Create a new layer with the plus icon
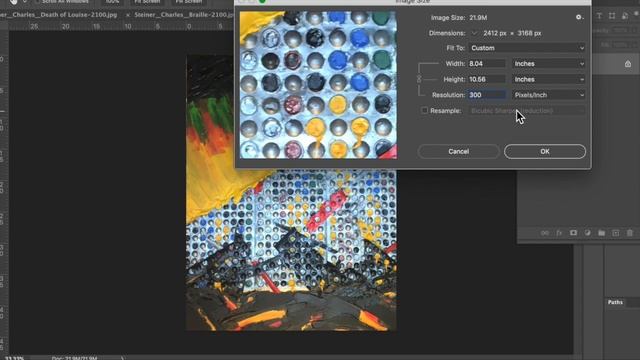This screenshot has width=640, height=360. [616, 233]
